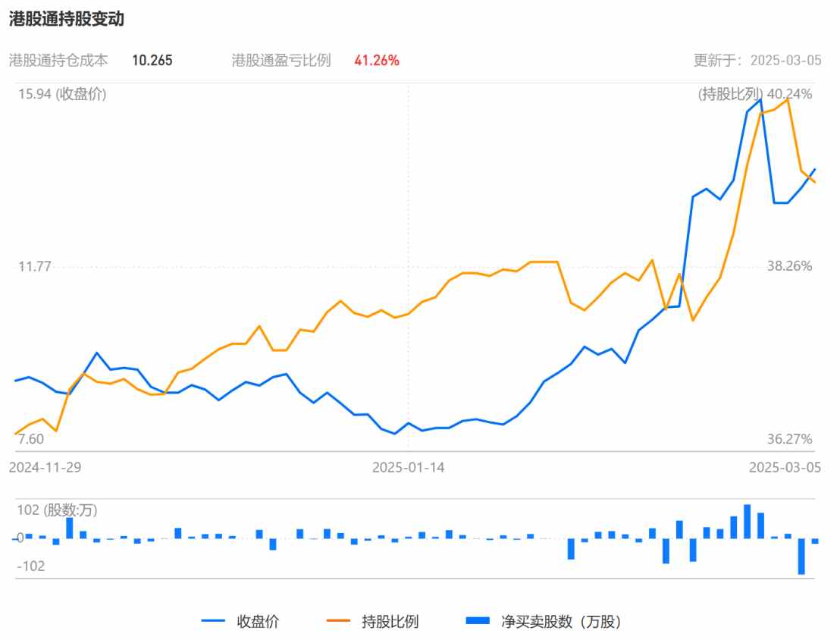Click the highest peak of the blue 收盘价 line
Viewport: 840px width, 640px height.
[x=760, y=99]
